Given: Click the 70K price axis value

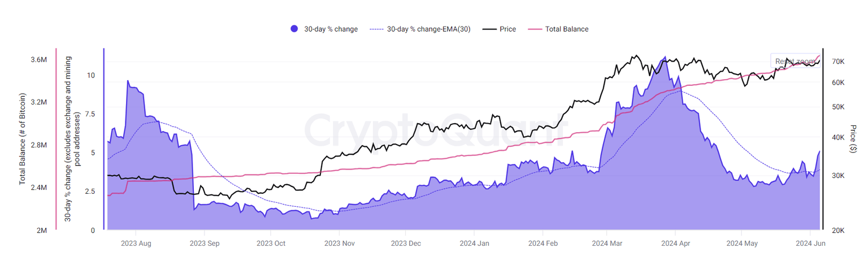Looking at the screenshot, I should point(838,61).
